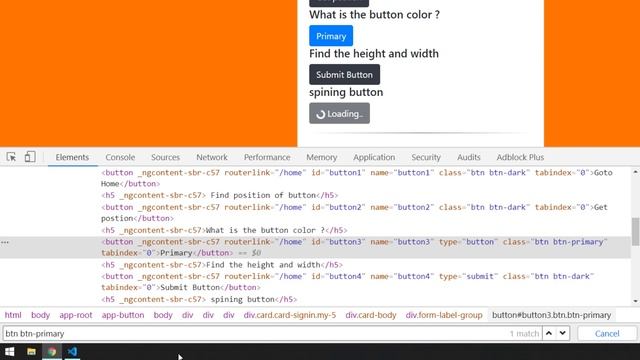Select the button2 Get postion DOM node

354,213
